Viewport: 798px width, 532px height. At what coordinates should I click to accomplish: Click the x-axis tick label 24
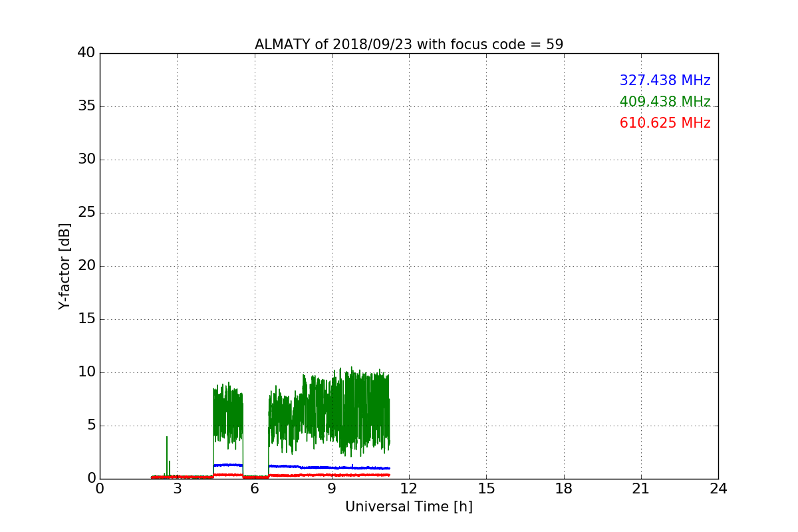pyautogui.click(x=718, y=489)
